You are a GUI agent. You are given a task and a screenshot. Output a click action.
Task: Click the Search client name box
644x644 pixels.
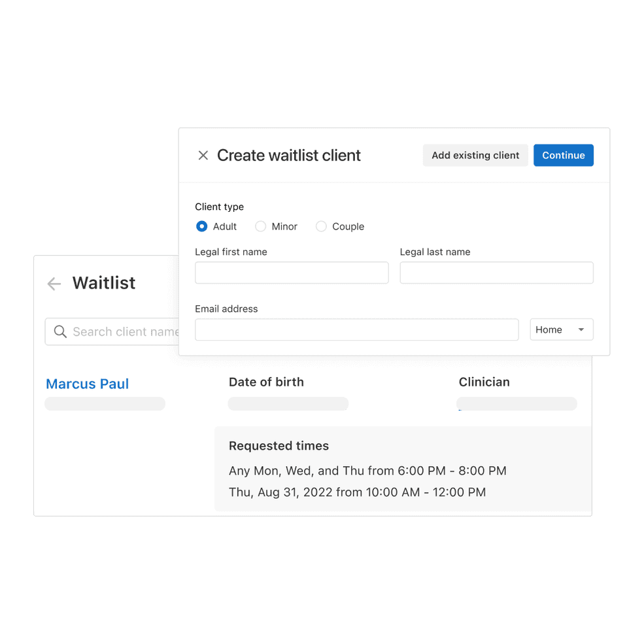[112, 331]
